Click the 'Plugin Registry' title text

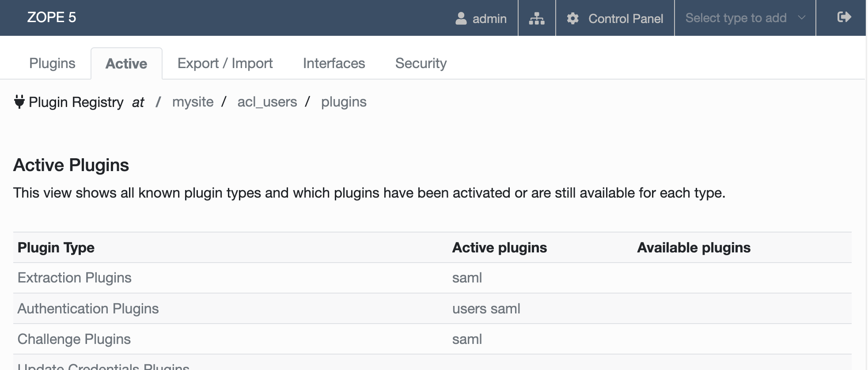pos(76,102)
